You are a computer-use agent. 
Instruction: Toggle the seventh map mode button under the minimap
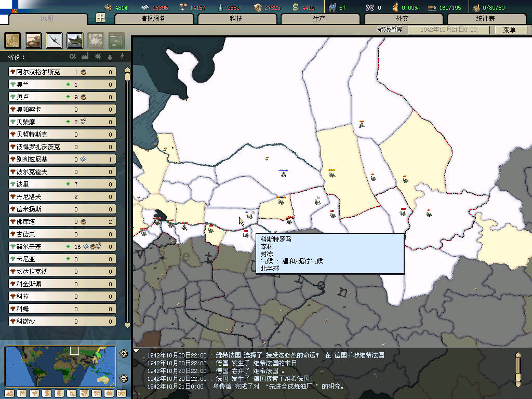coord(84,393)
